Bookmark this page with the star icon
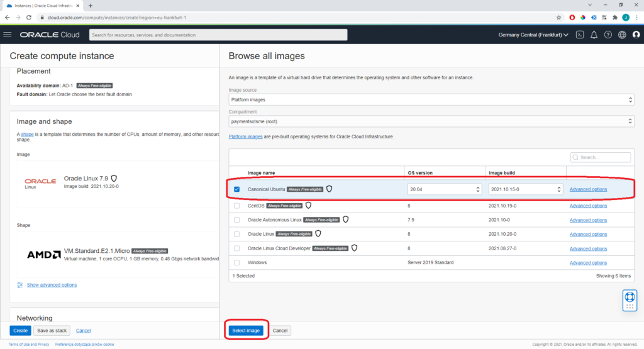This screenshot has height=349, width=644. coord(558,17)
